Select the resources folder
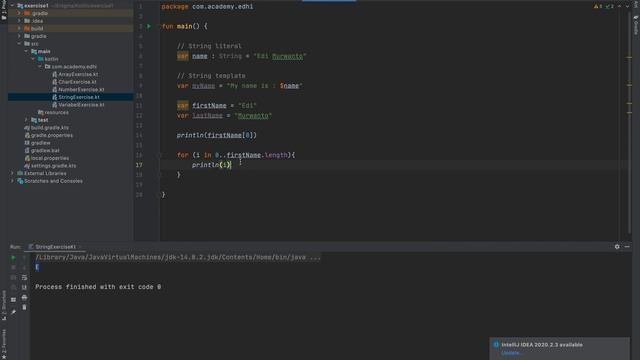This screenshot has height=360, width=640. [x=56, y=112]
